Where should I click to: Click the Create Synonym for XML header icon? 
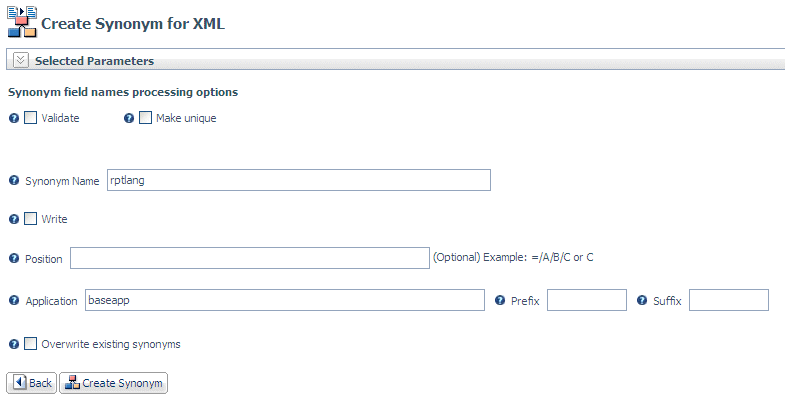22,22
